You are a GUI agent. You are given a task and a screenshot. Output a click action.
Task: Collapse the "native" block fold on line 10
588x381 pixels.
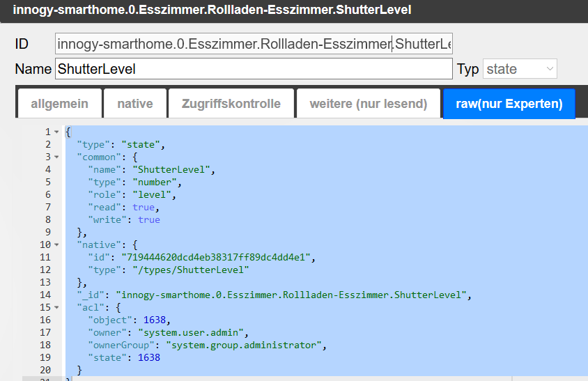56,245
